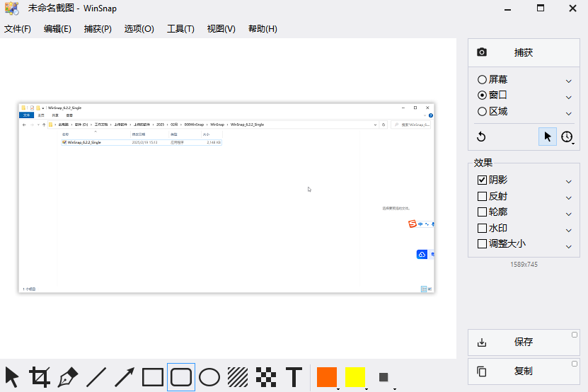The height and width of the screenshot is (392, 588).
Task: Pick the yellow fill color swatch
Action: coord(355,377)
